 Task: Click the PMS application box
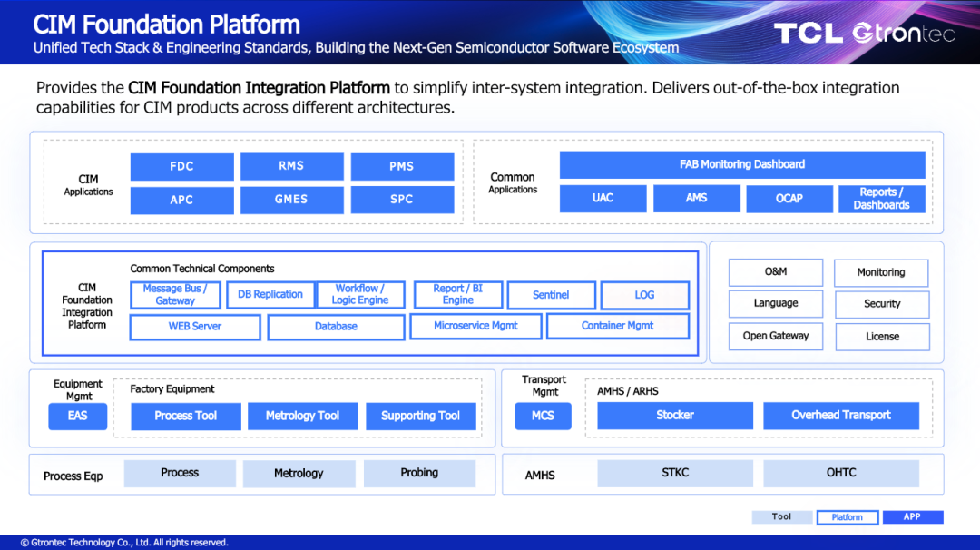pos(402,167)
